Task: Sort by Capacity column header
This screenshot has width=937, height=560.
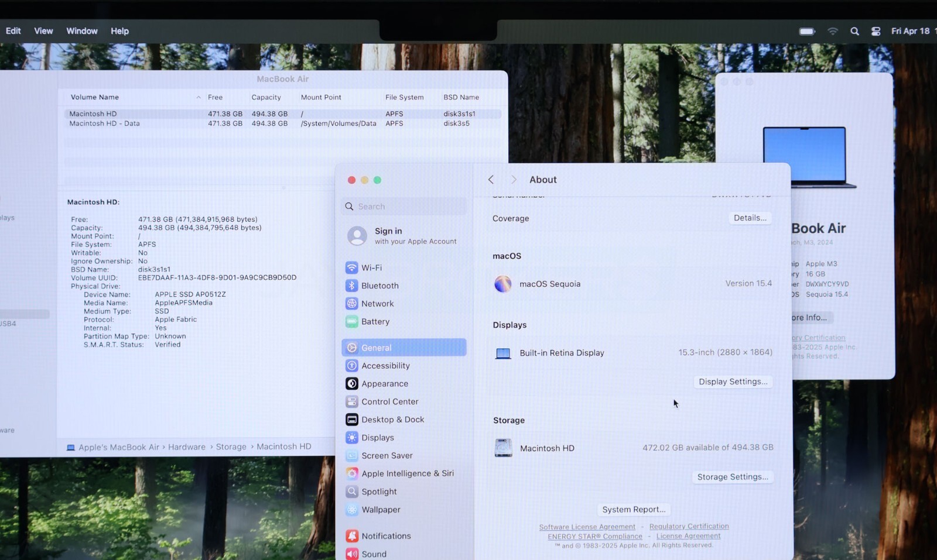Action: click(x=266, y=97)
